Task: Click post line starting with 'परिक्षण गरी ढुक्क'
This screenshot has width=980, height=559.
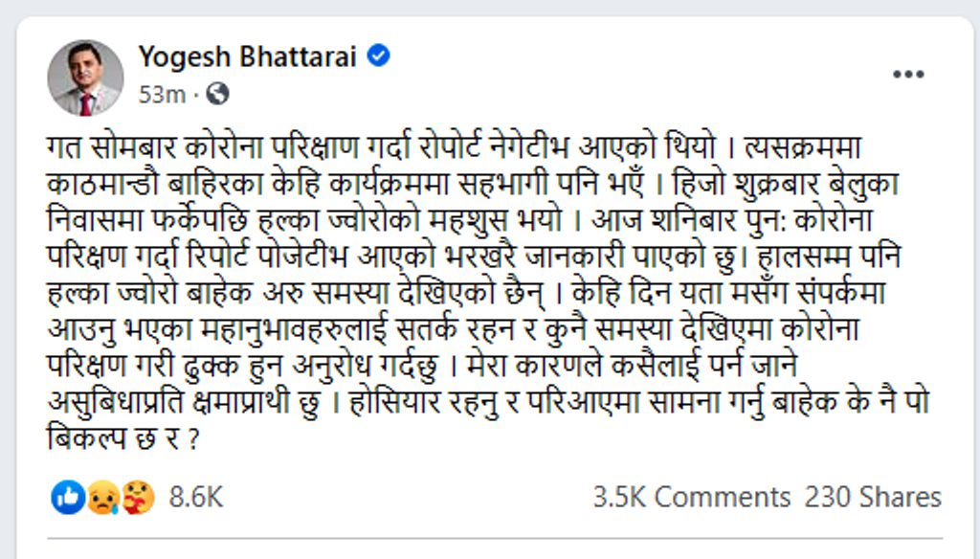Action: pos(422,366)
